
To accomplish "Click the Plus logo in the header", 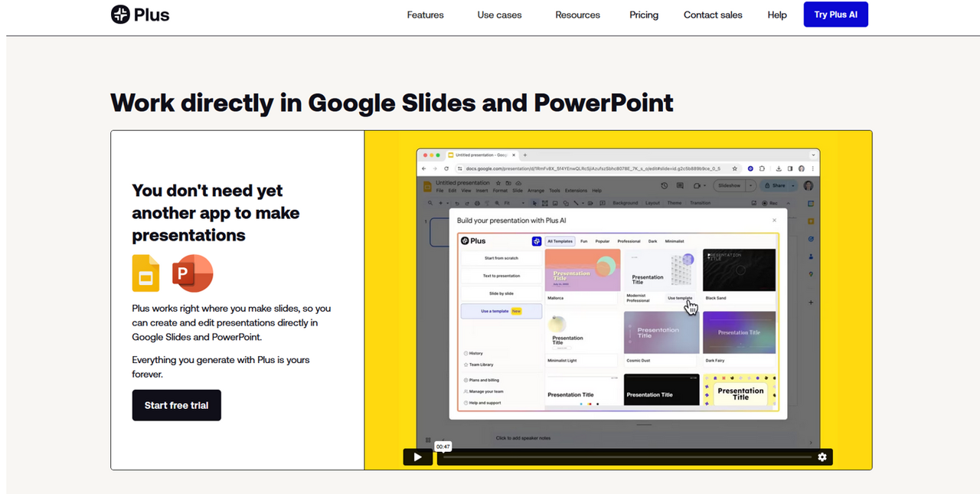I will pyautogui.click(x=140, y=14).
